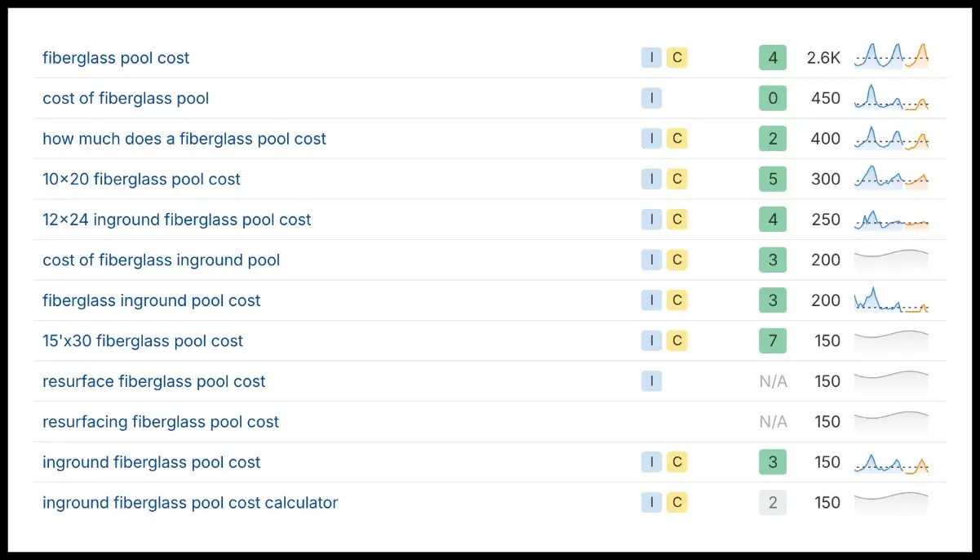Click the gray difficulty badge on calculator keyword row
Image resolution: width=980 pixels, height=560 pixels.
[x=772, y=503]
